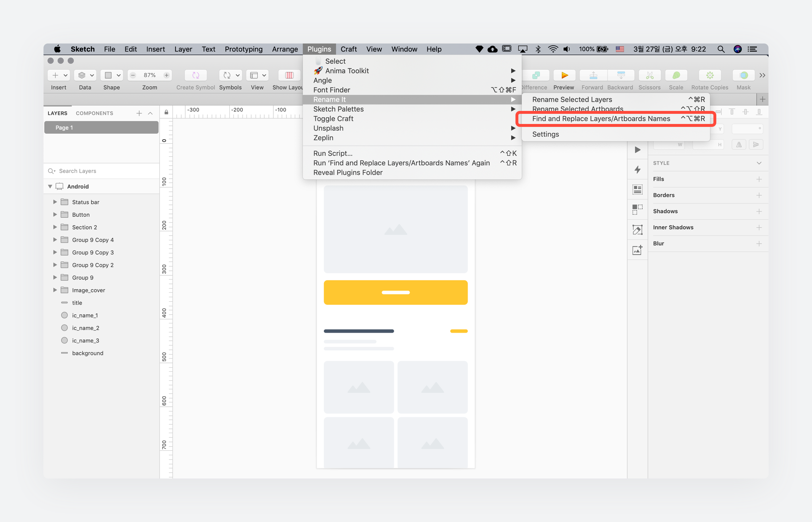The width and height of the screenshot is (812, 522).
Task: Add a new fill with plus button
Action: [x=759, y=179]
